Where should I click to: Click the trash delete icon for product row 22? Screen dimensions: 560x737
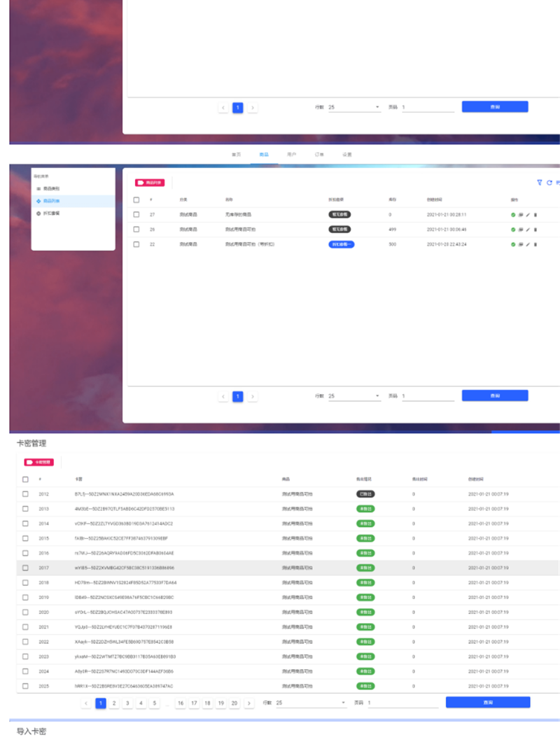click(535, 244)
